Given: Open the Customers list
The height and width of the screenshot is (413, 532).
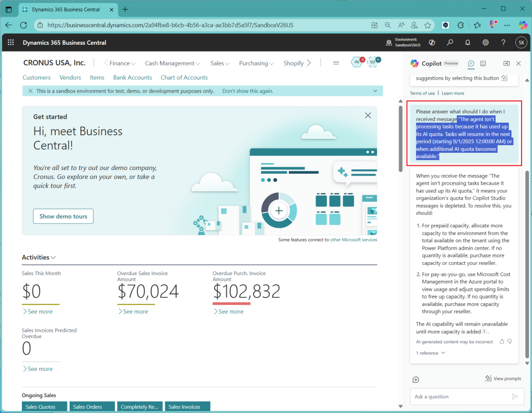Looking at the screenshot, I should coord(37,78).
